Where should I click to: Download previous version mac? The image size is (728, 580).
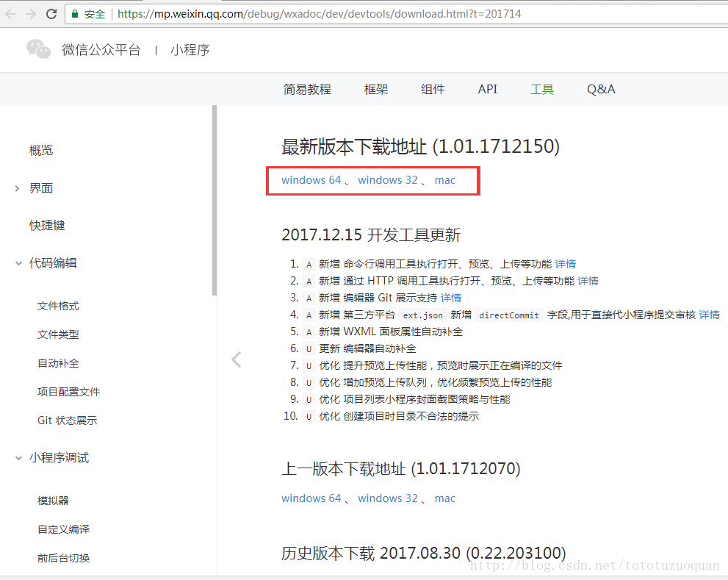coord(444,498)
